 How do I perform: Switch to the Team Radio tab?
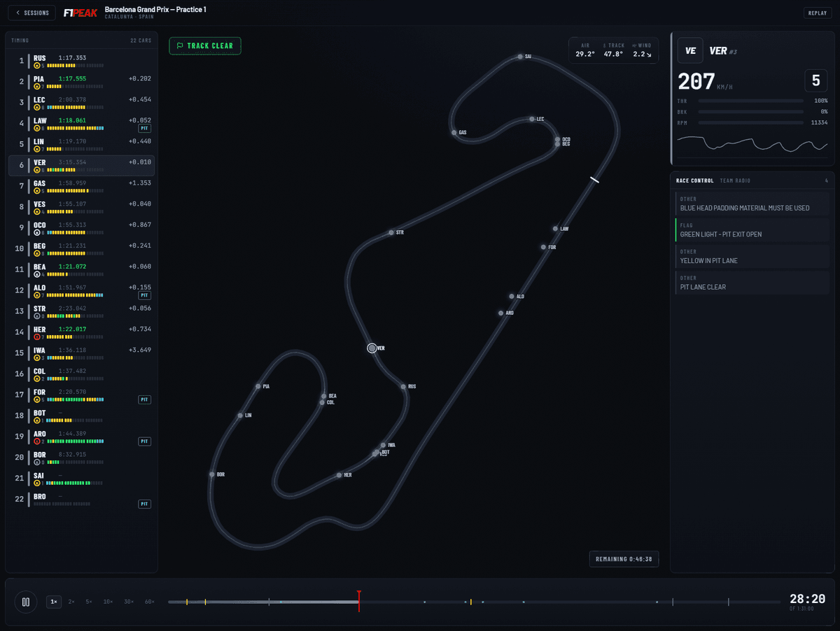click(x=734, y=180)
